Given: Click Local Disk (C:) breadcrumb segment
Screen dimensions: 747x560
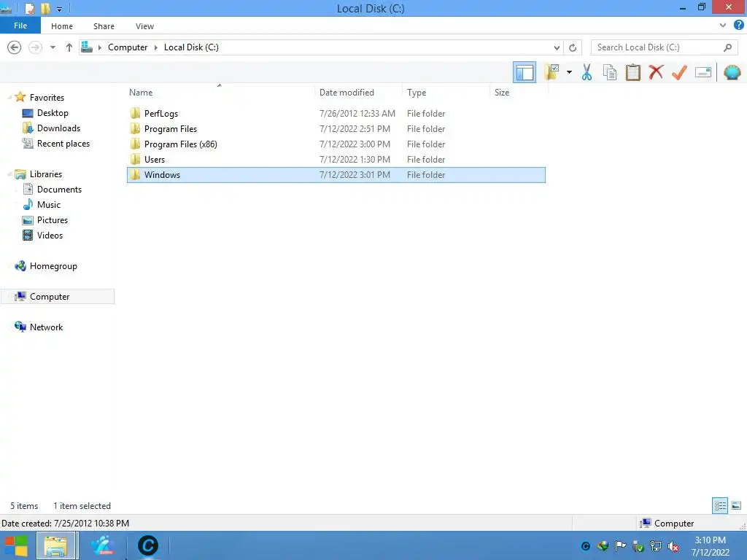Looking at the screenshot, I should pos(191,47).
